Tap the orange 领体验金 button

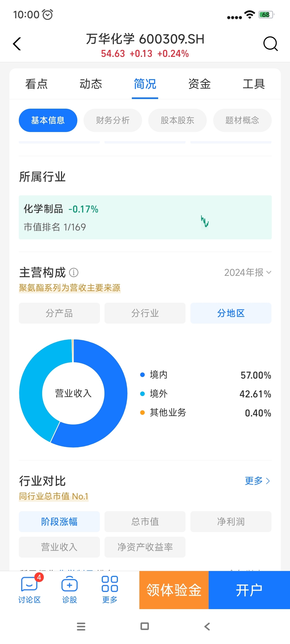[x=174, y=590]
